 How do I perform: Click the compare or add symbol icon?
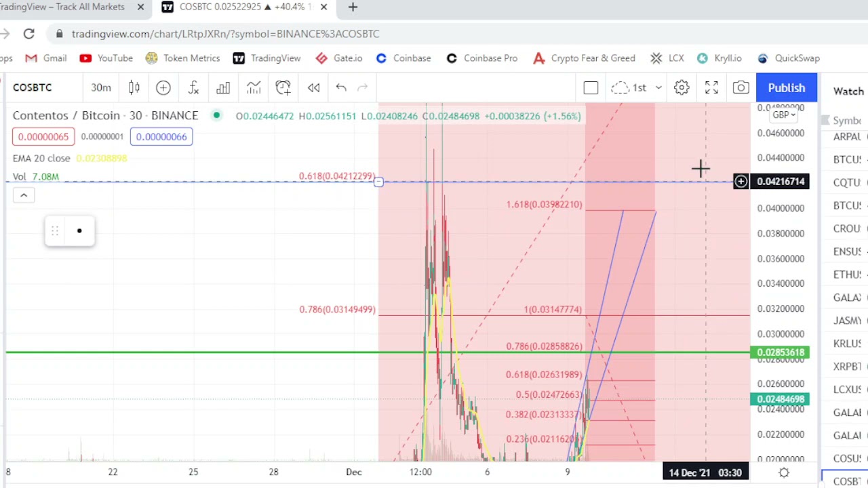tap(163, 87)
